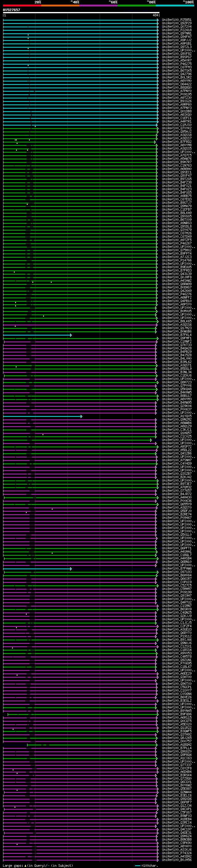Click label UniRef100_Q7KT33
Screen dimensions: 197x868
(177, 345)
